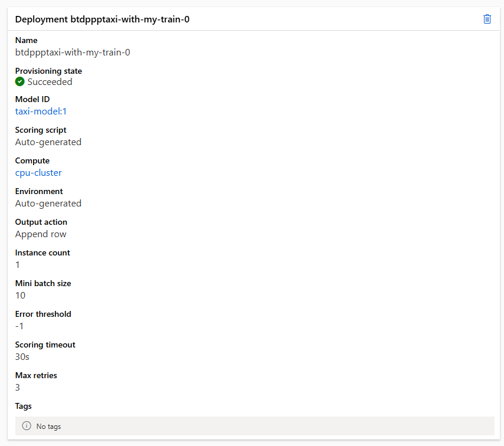Click the Scoring script Auto-generated value

point(48,142)
